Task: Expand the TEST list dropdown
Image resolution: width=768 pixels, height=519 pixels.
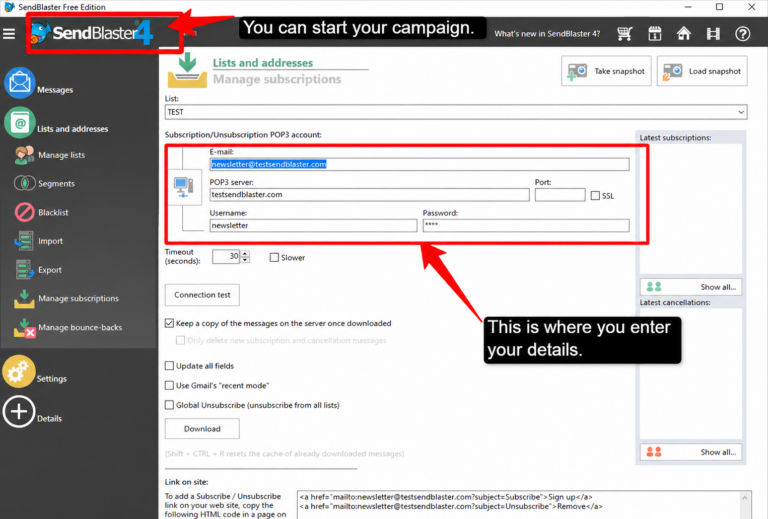Action: coord(741,112)
